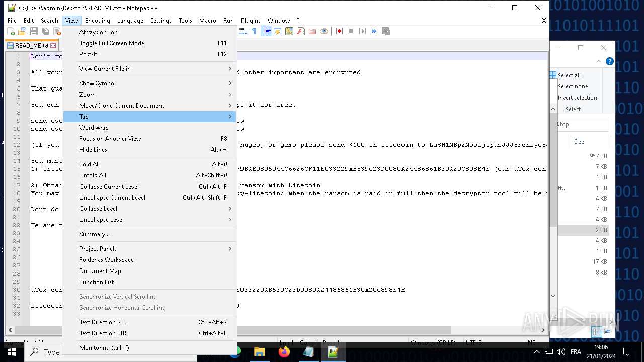Click the New file toolbar icon

click(11, 31)
